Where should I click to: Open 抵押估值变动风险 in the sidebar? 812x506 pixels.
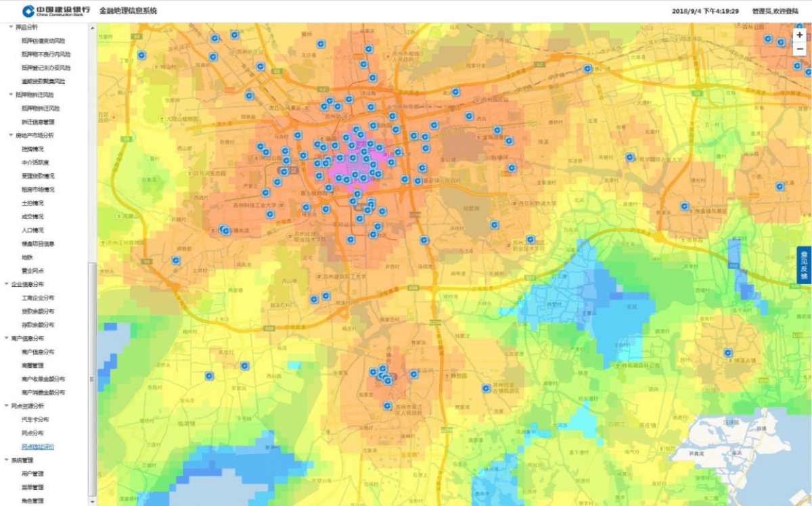click(43, 41)
